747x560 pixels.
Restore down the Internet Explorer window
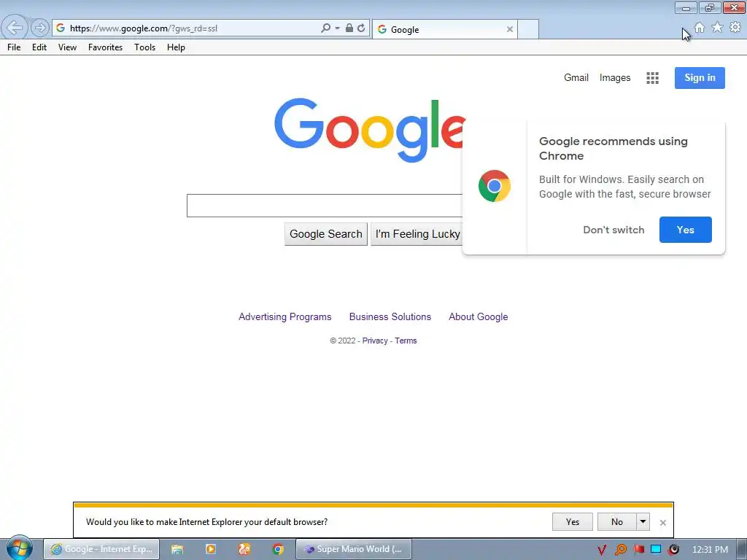point(709,7)
